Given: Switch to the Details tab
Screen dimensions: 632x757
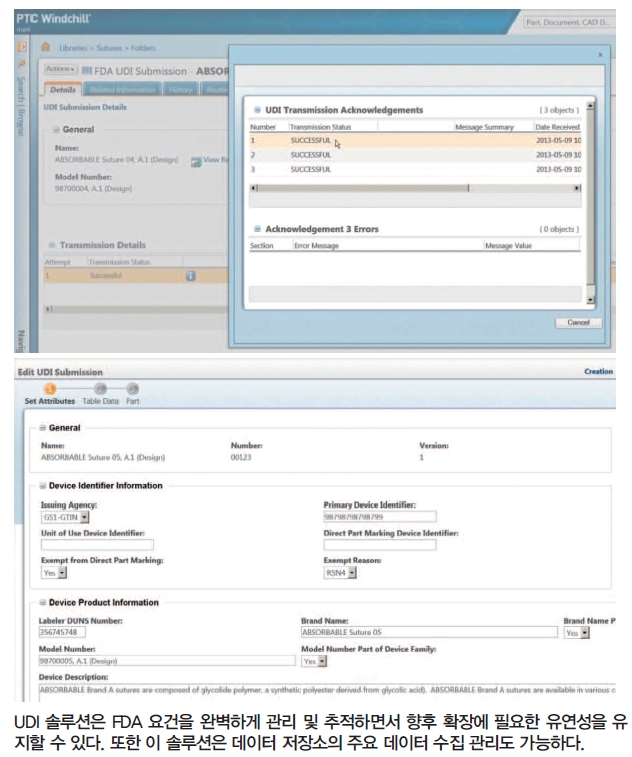Looking at the screenshot, I should coord(63,90).
